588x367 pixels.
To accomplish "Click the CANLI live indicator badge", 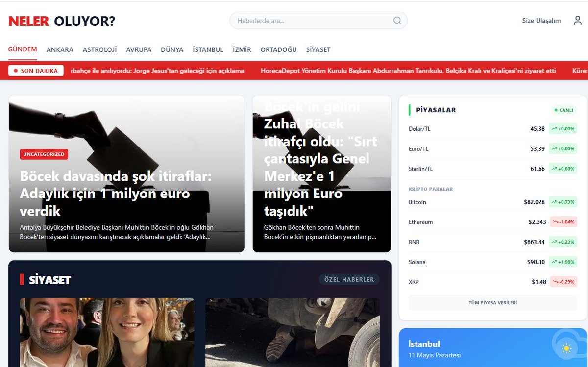I will 563,110.
